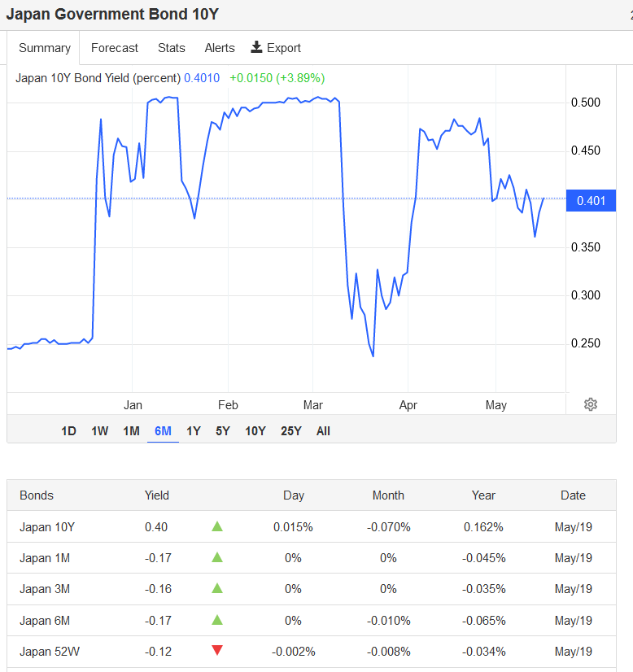Open the chart settings gear icon
Image resolution: width=633 pixels, height=672 pixels.
coord(591,404)
